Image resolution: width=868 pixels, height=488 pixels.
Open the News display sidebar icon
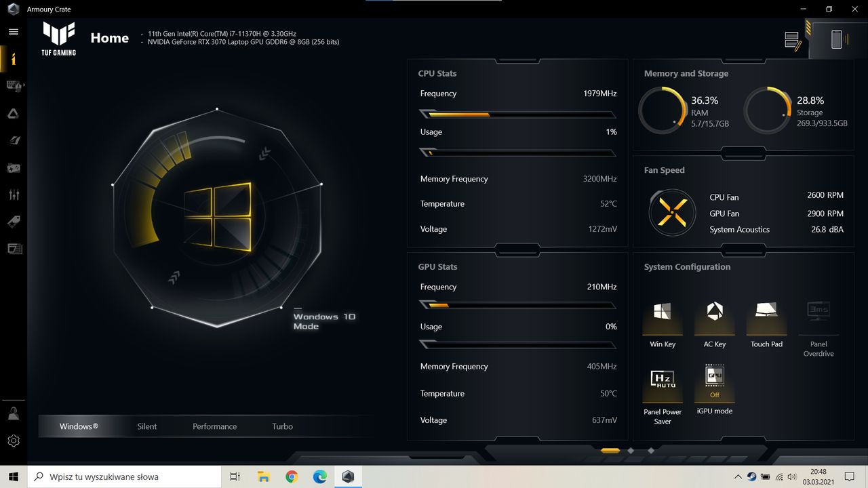pyautogui.click(x=14, y=249)
